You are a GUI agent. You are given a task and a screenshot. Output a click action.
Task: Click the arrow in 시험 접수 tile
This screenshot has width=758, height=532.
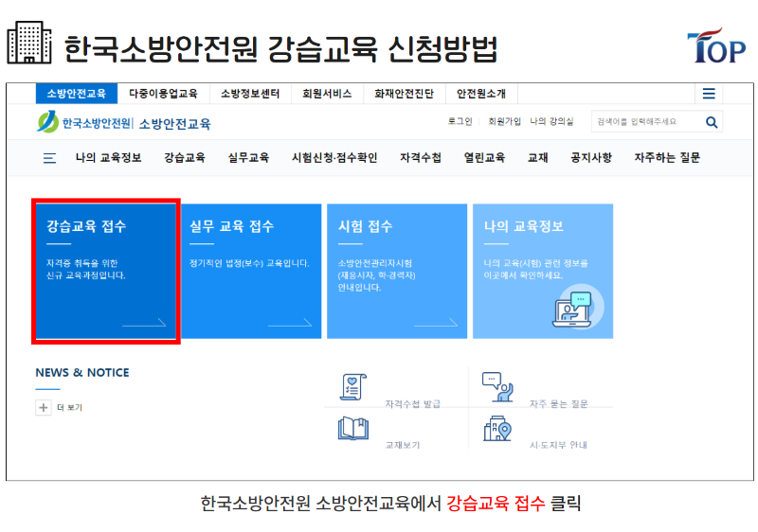tap(436, 323)
